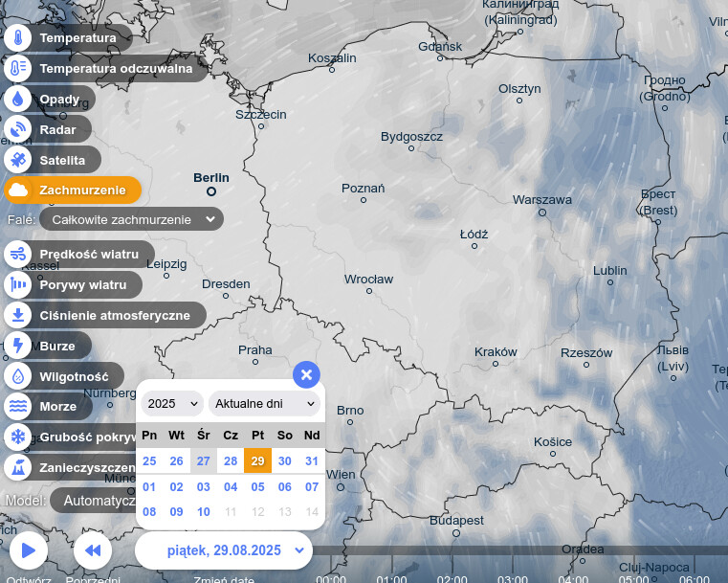Click the Ciśnienie atmosferyczne pressure icon
Viewport: 728px width, 583px height.
(x=18, y=315)
